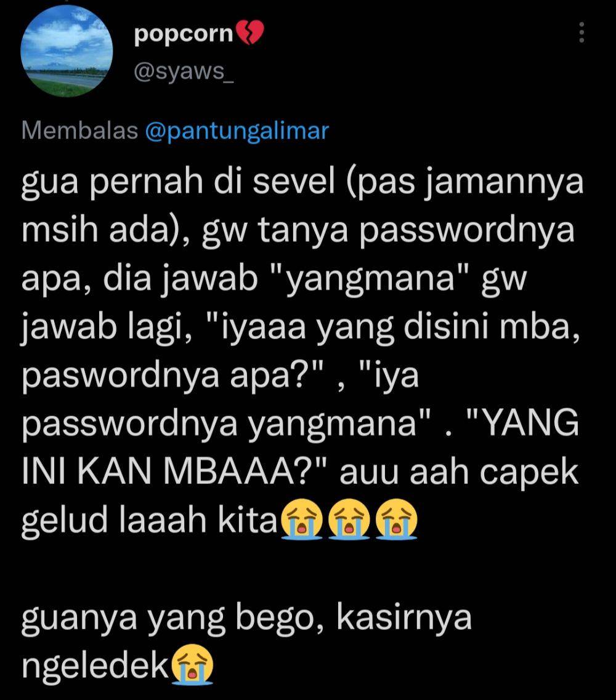
Task: Select the text auu aah capek
Action: click(x=459, y=472)
